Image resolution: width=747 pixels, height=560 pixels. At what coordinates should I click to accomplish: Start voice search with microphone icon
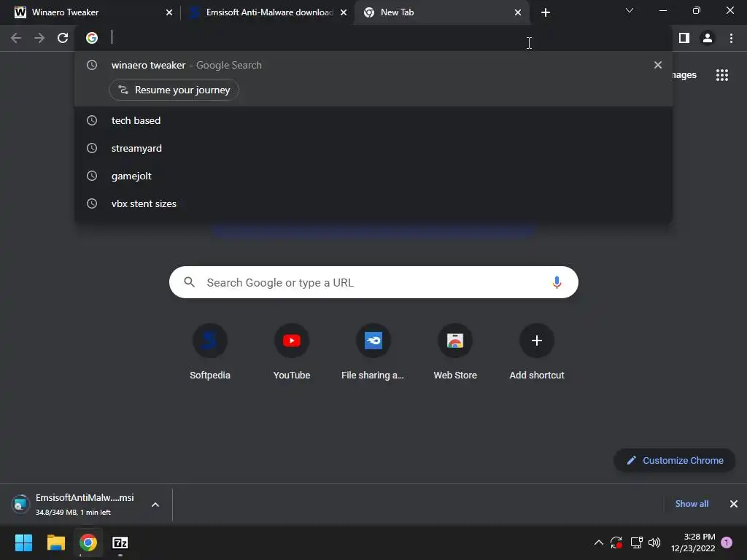point(557,282)
